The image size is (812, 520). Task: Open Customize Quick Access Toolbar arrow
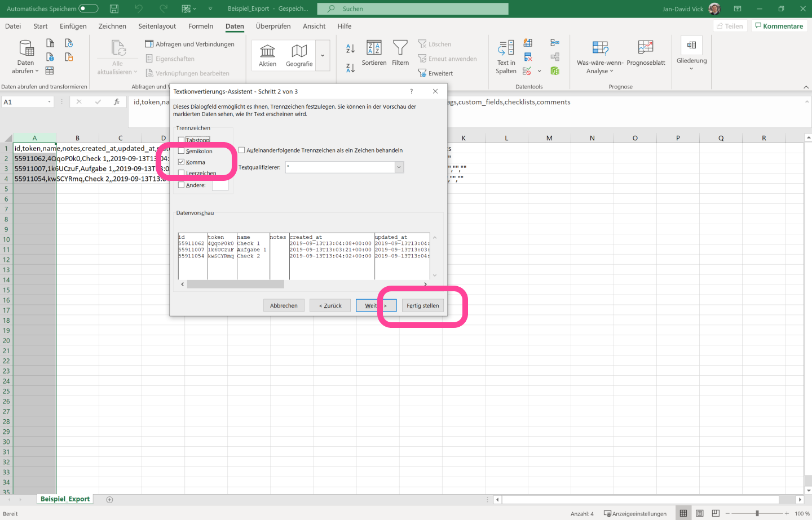(210, 8)
